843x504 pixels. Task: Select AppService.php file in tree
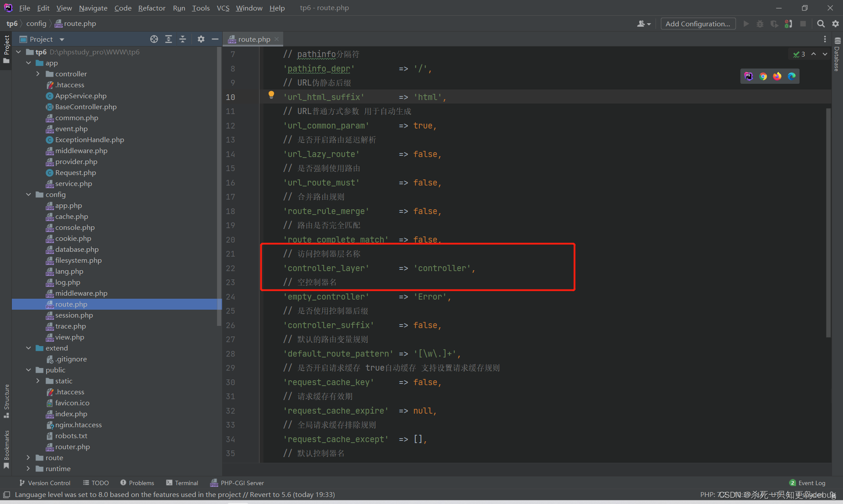[81, 96]
